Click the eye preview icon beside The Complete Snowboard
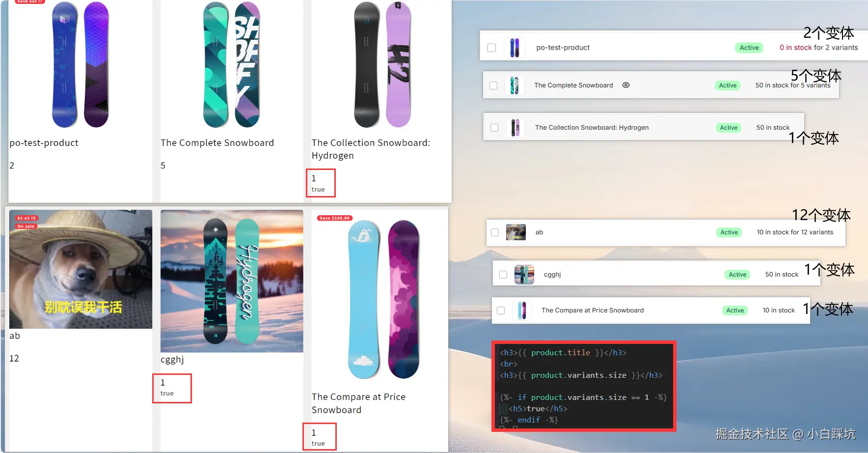This screenshot has width=868, height=453. coord(626,85)
